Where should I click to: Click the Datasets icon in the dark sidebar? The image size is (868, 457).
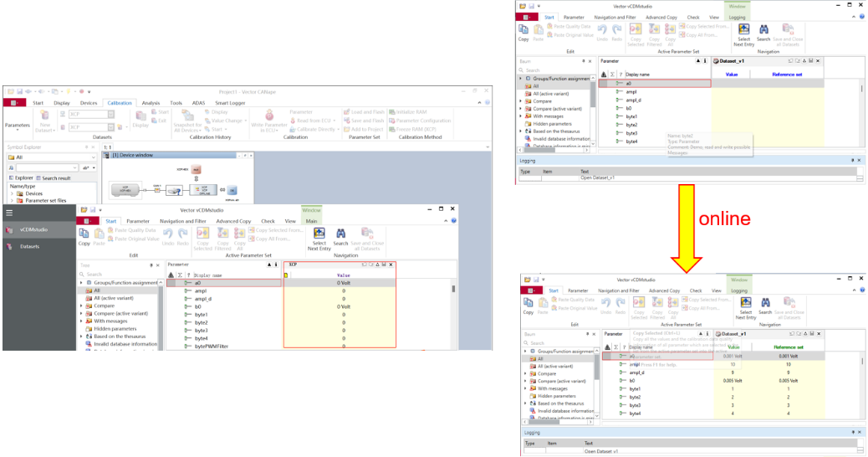pyautogui.click(x=9, y=247)
